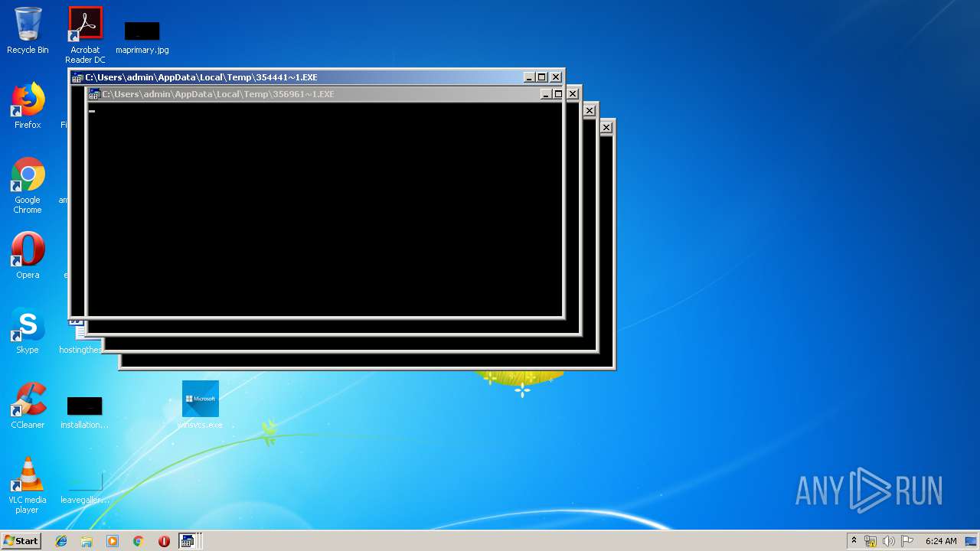Click the Start button
This screenshot has height=551, width=980.
pos(21,541)
